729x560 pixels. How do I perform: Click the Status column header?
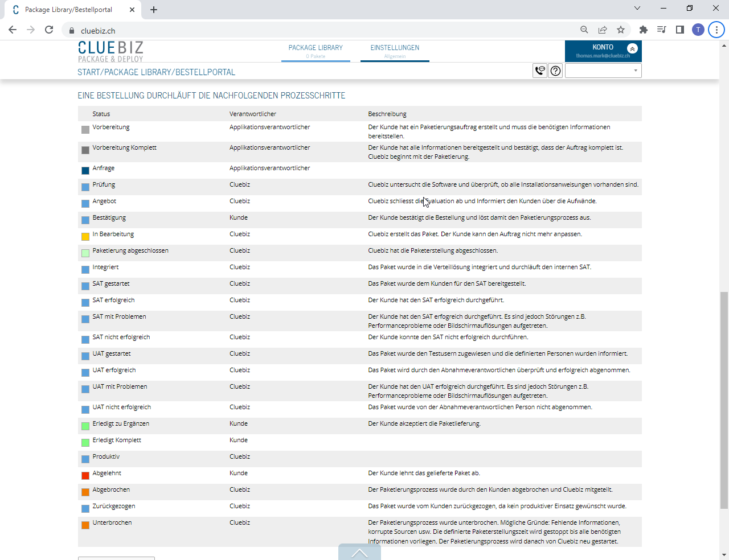click(101, 114)
